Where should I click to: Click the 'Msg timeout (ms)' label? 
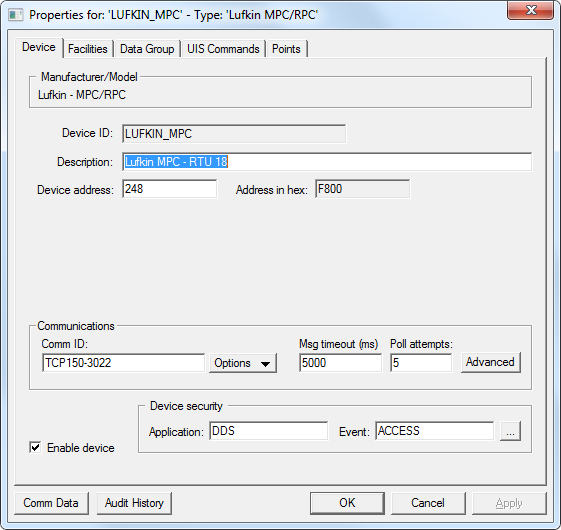(339, 344)
